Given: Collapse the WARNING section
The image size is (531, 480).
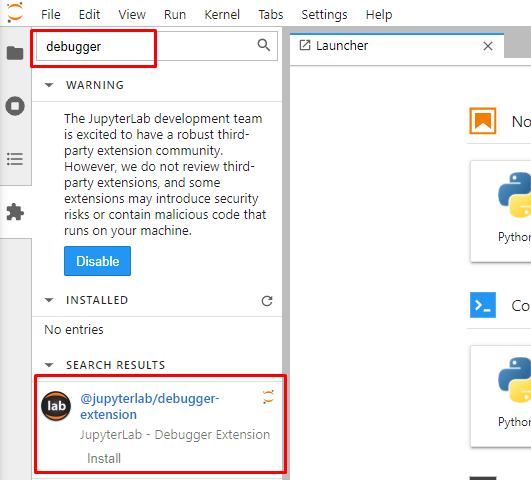Looking at the screenshot, I should click(x=49, y=85).
